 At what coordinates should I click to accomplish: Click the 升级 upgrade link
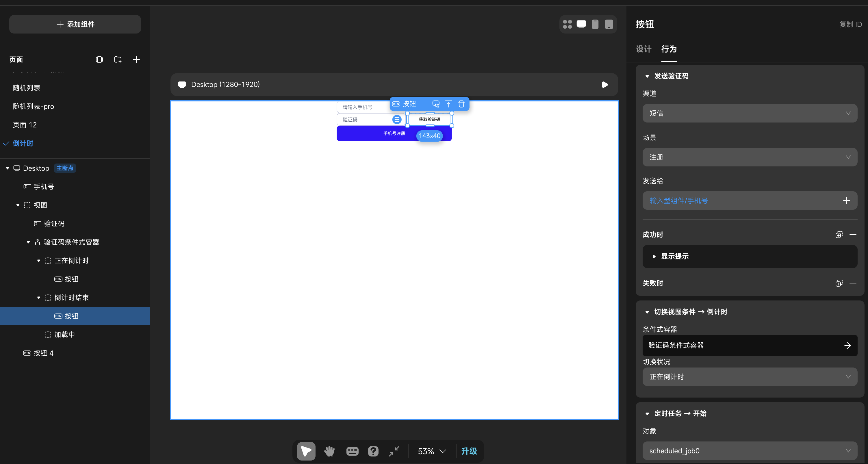tap(469, 451)
